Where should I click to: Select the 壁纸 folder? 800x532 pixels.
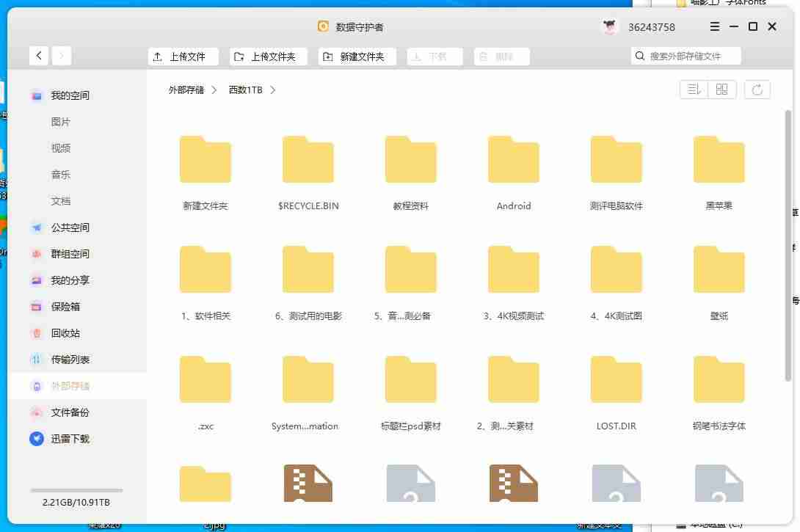(719, 269)
